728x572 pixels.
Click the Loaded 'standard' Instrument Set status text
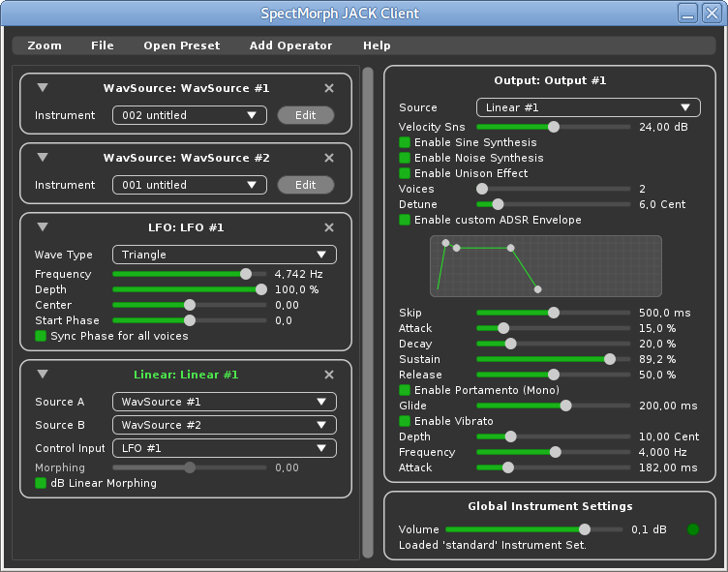pyautogui.click(x=492, y=545)
